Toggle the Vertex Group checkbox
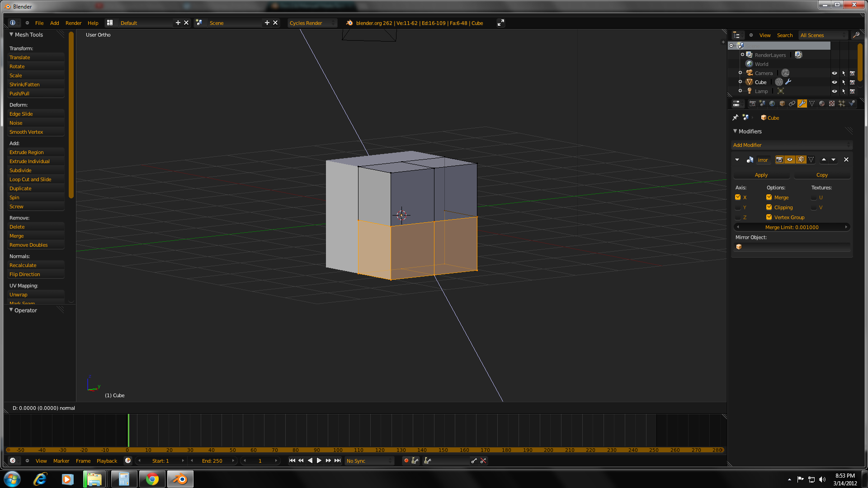This screenshot has height=488, width=868. click(769, 217)
